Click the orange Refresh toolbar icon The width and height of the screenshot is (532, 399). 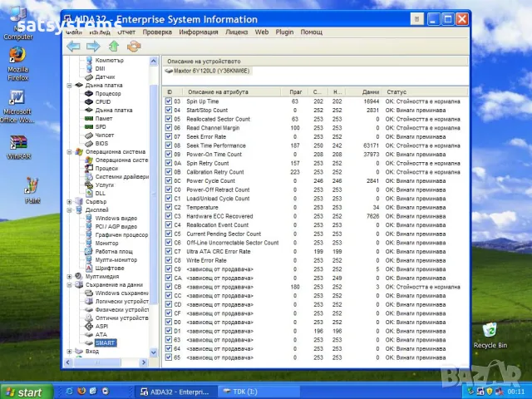pyautogui.click(x=134, y=47)
